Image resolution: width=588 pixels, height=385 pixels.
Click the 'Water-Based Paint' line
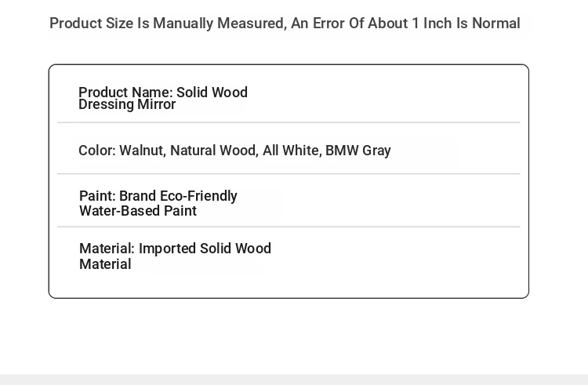[138, 211]
